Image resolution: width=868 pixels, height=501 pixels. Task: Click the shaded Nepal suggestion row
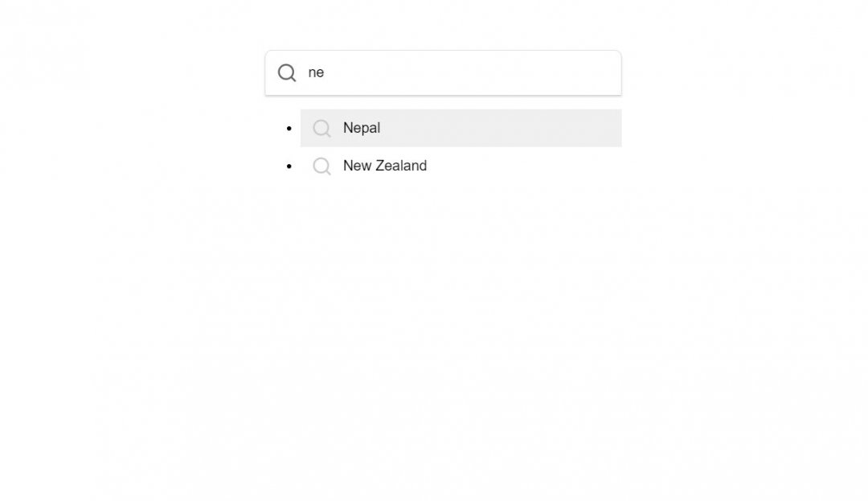(461, 128)
